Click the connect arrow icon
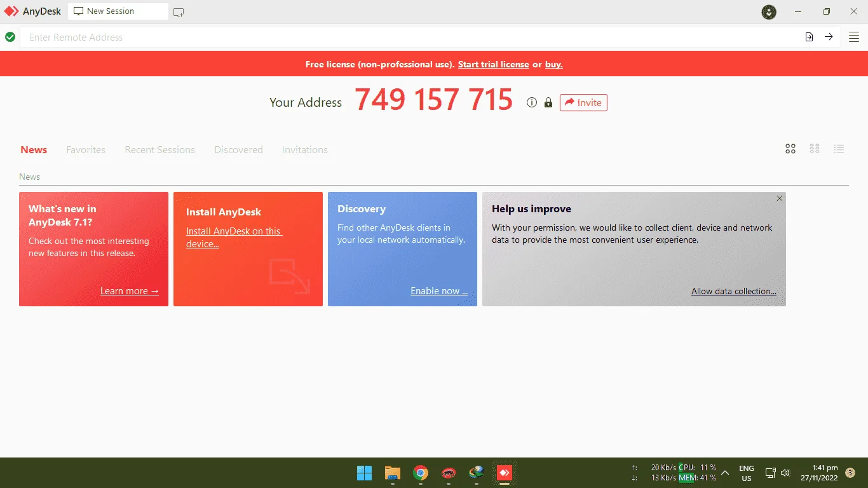The width and height of the screenshot is (868, 488). pos(829,37)
